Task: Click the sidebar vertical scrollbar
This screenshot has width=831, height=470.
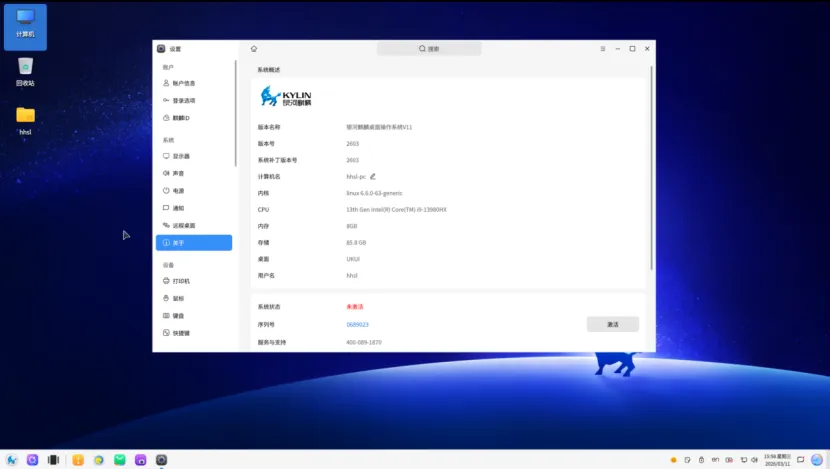Action: click(235, 114)
